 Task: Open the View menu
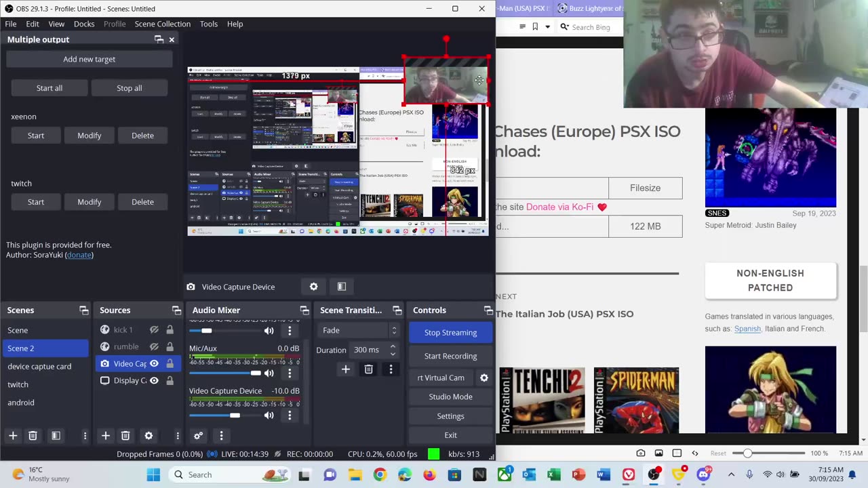(x=56, y=24)
